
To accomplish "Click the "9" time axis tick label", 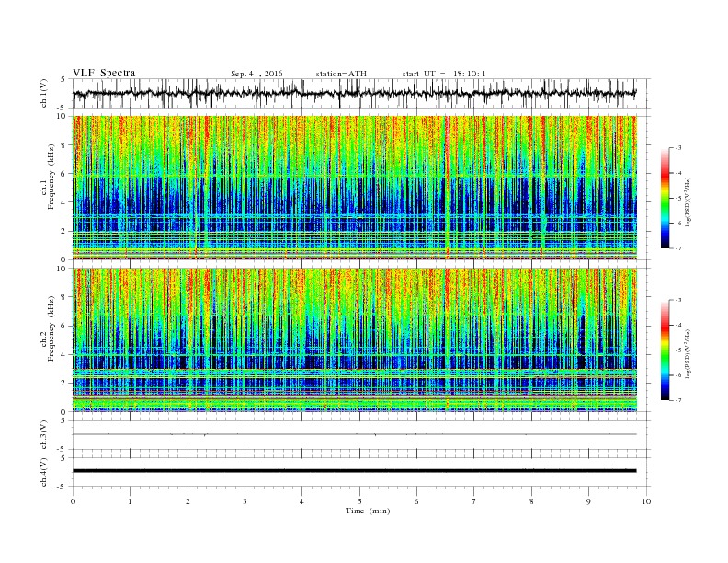I will (x=588, y=501).
